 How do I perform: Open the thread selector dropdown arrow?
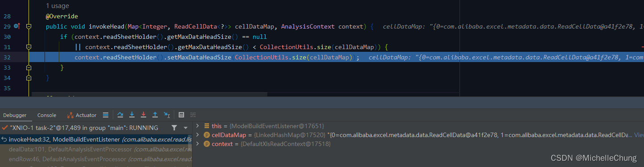pos(186,128)
